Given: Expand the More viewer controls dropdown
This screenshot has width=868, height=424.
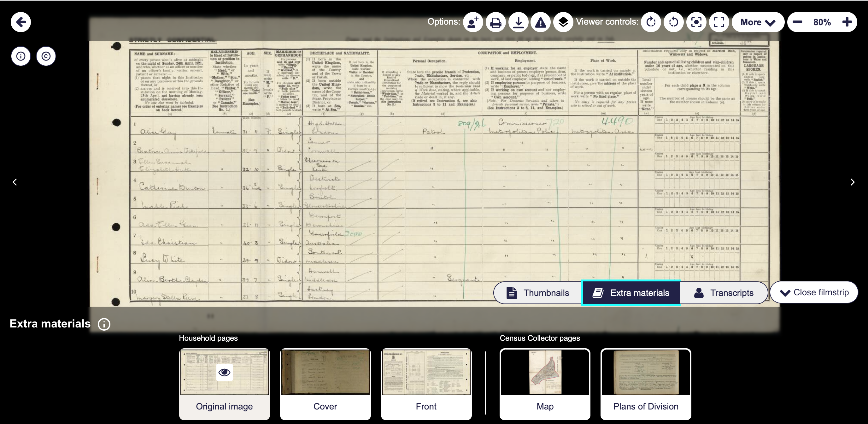Looking at the screenshot, I should tap(758, 22).
